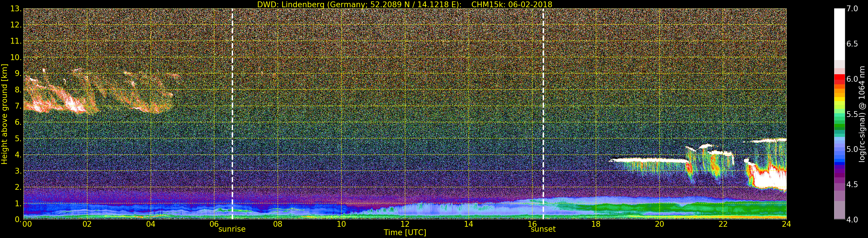Pick the colorbar tick value 5.0

tap(852, 149)
